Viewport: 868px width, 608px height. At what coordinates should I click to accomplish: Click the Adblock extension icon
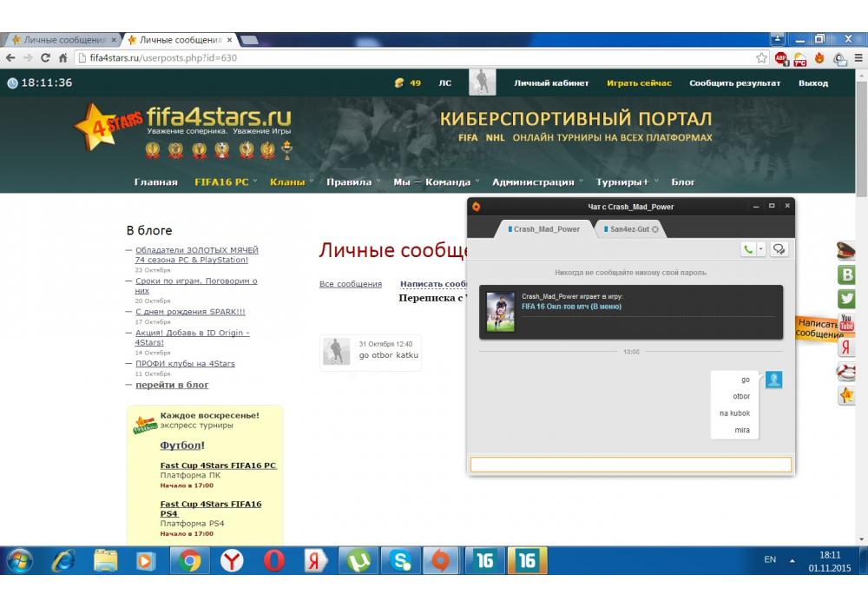click(781, 58)
